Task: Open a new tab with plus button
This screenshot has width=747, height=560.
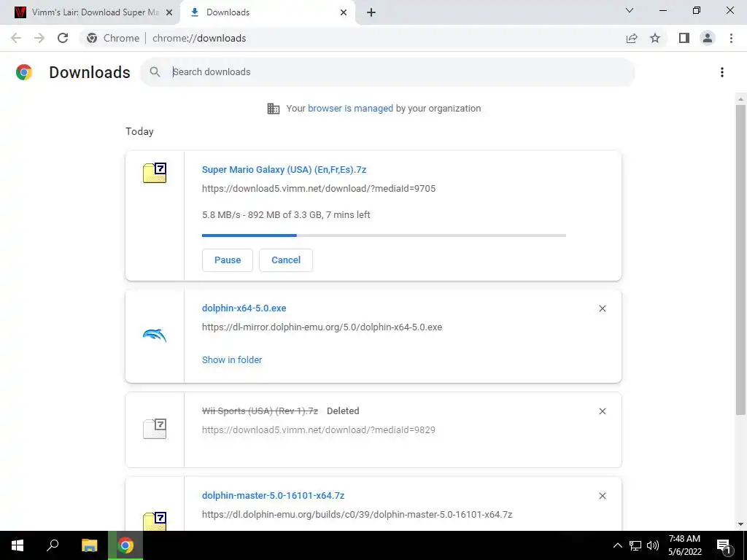Action: pos(371,12)
